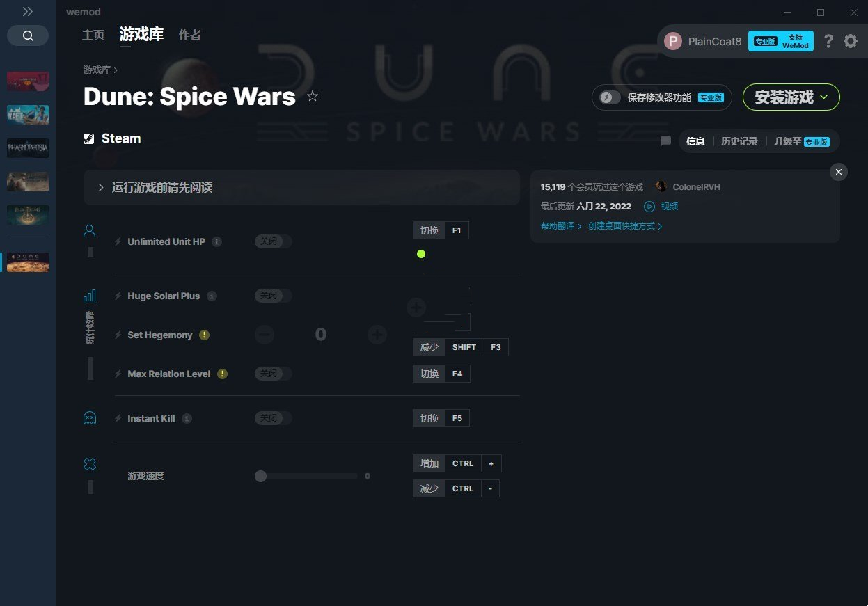The image size is (868, 606).
Task: Switch to the 游戏库 library tab
Action: pyautogui.click(x=141, y=34)
